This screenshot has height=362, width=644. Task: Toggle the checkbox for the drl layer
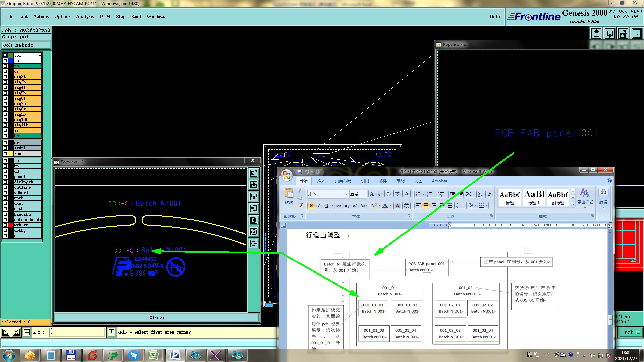[x=5, y=143]
